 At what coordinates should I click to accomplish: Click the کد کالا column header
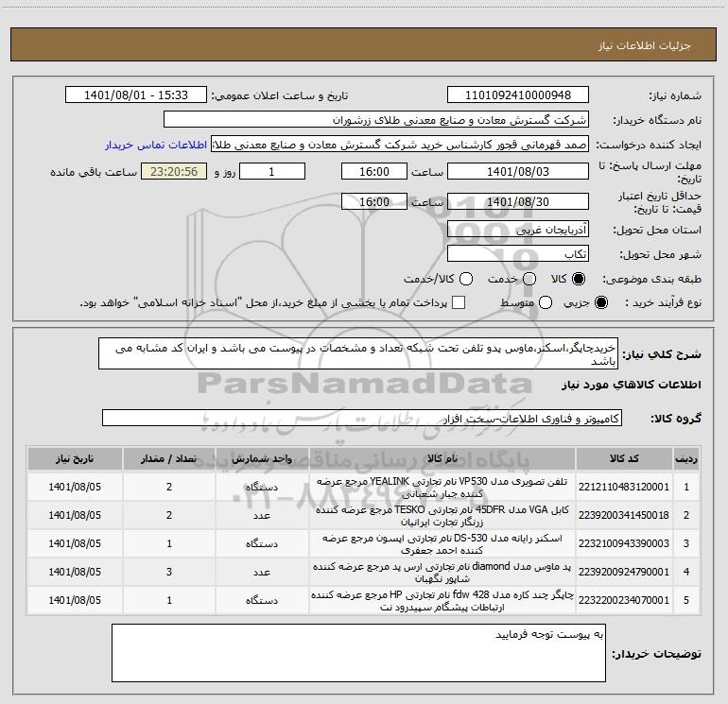[x=624, y=458]
